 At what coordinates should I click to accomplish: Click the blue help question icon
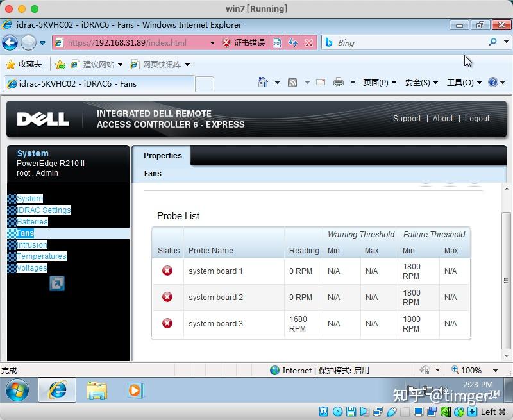[492, 82]
